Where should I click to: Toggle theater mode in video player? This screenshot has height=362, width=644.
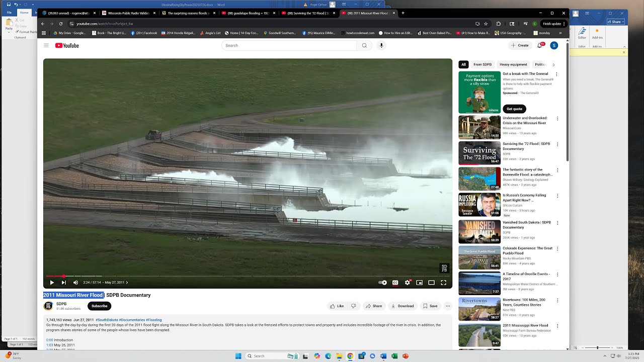click(431, 283)
